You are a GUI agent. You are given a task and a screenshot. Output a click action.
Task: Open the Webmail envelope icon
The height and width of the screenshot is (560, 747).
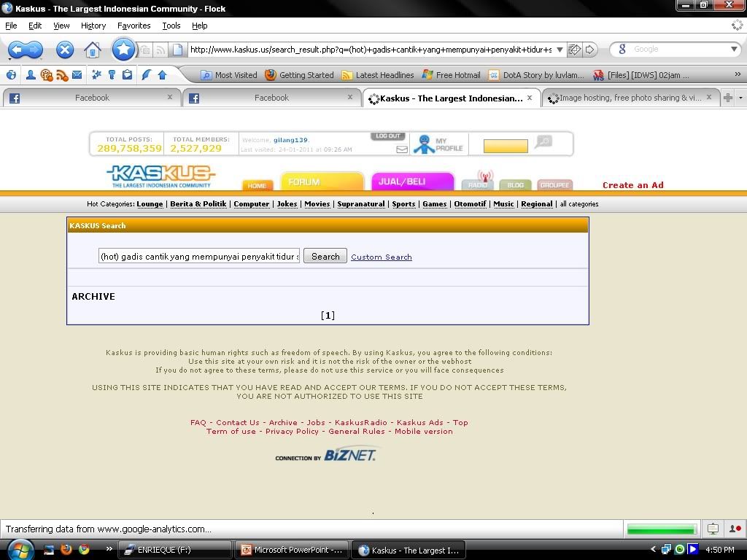[77, 75]
